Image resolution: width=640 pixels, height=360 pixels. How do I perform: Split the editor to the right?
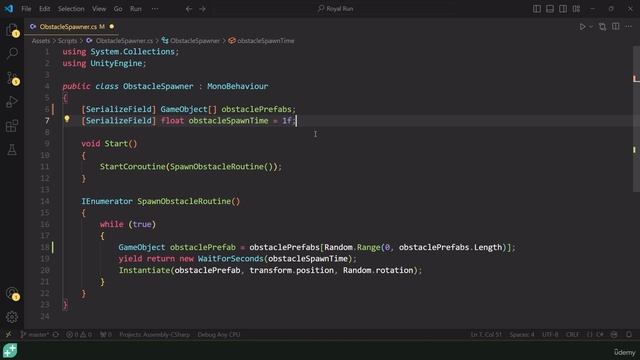[616, 27]
